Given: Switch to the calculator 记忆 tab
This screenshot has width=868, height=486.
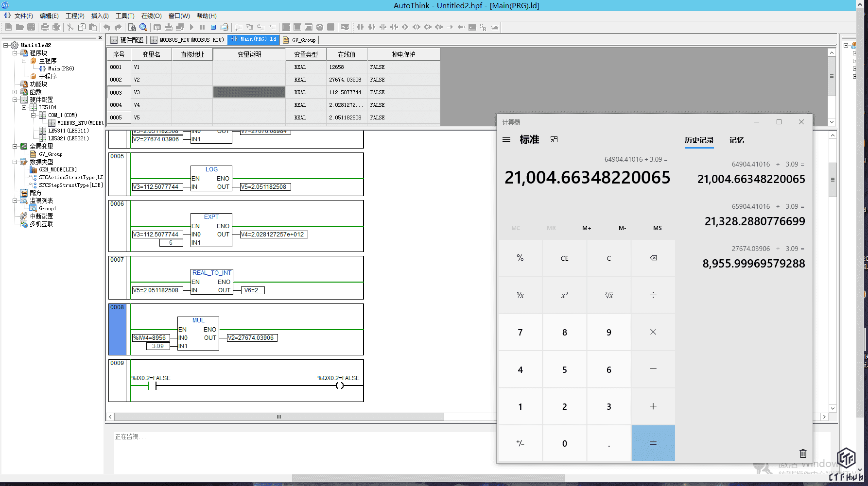Looking at the screenshot, I should [736, 140].
